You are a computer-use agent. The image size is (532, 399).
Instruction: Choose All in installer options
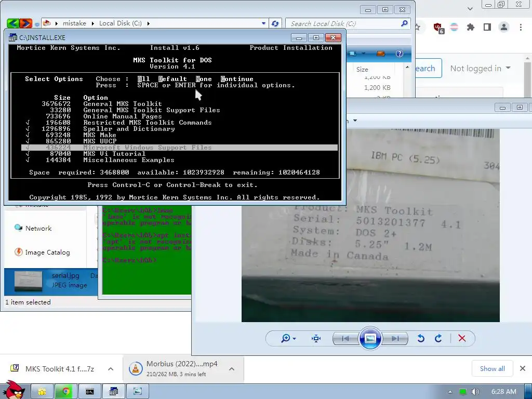(x=143, y=79)
